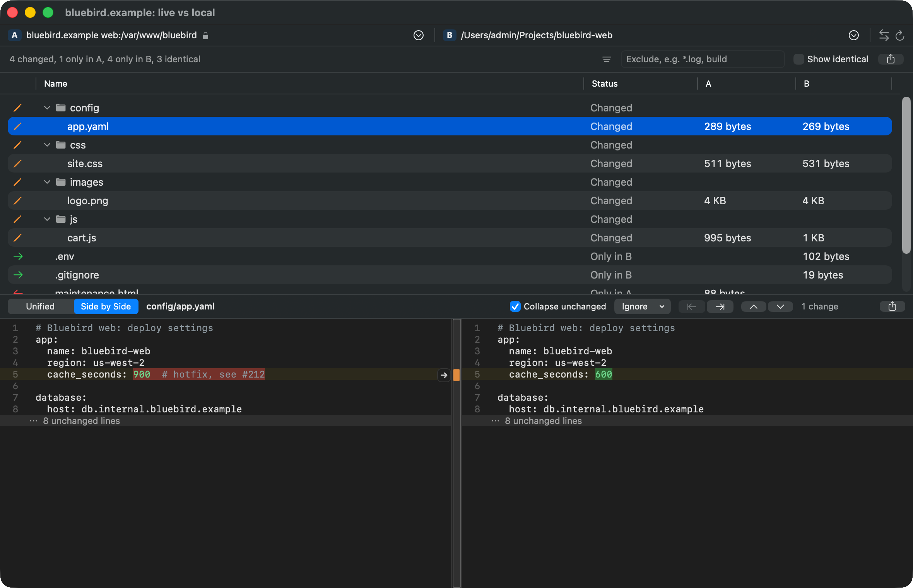Screen dimensions: 913x588
Task: Collapse the images folder
Action: (x=47, y=182)
